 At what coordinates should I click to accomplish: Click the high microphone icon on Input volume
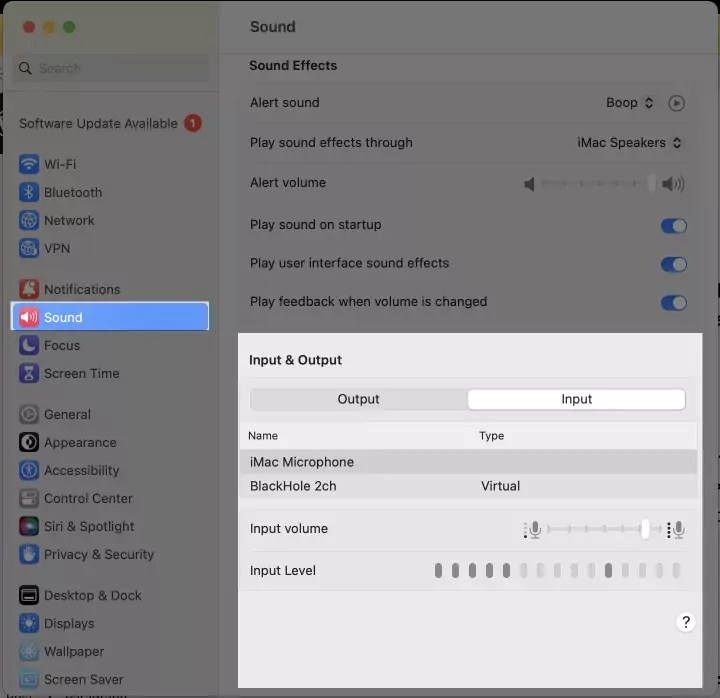click(x=676, y=530)
